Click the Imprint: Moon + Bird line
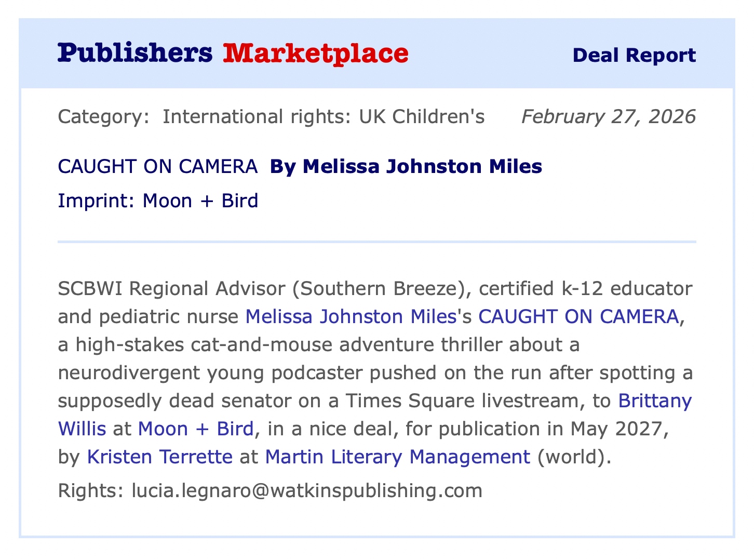The height and width of the screenshot is (560, 754). [158, 201]
